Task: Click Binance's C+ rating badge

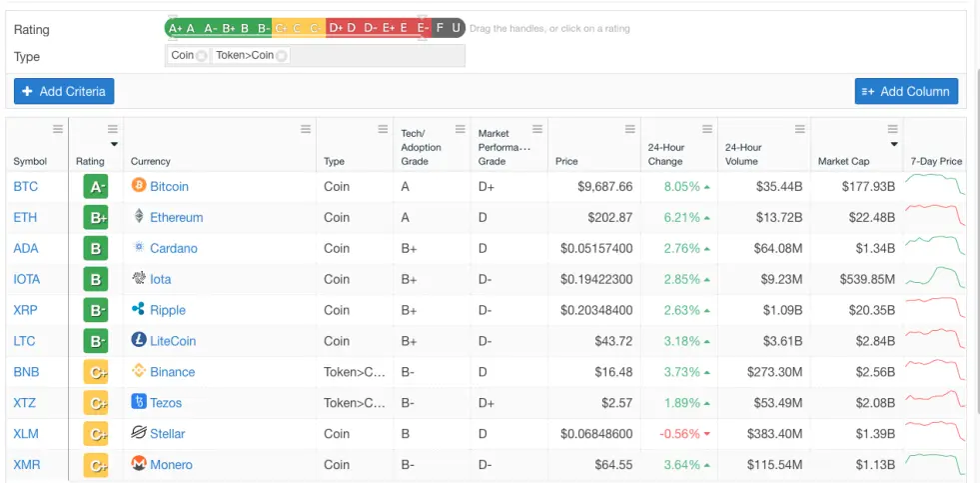Action: click(96, 372)
